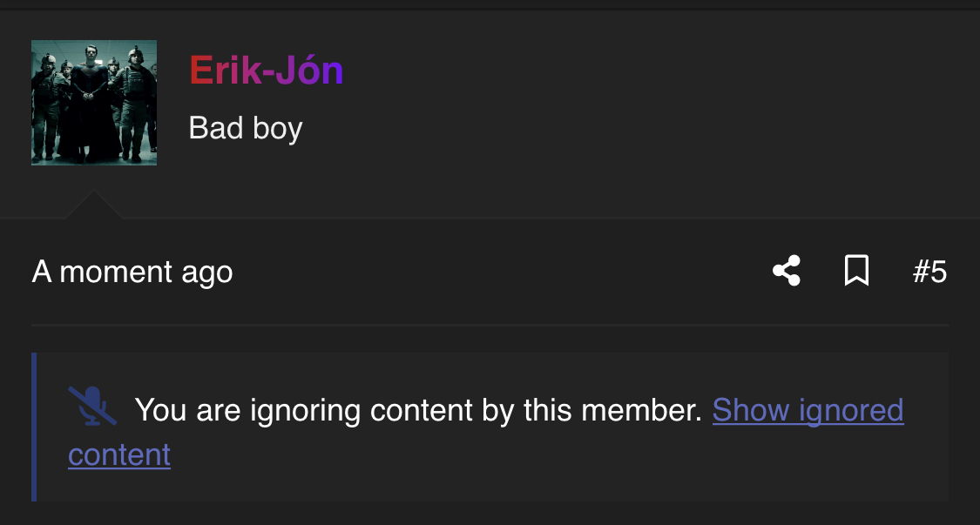The height and width of the screenshot is (525, 980).
Task: Click the ignored-content message block
Action: 490,427
